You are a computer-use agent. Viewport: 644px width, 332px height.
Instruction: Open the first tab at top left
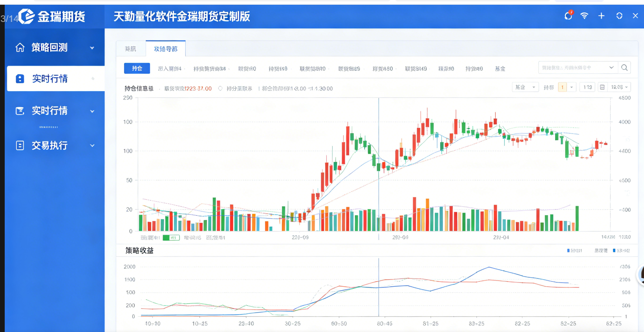coord(130,49)
